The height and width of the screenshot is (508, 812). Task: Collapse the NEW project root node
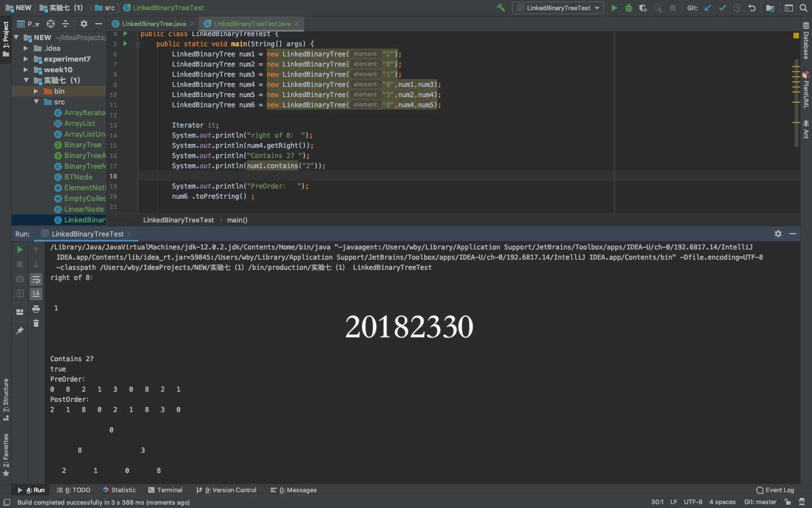[16, 37]
